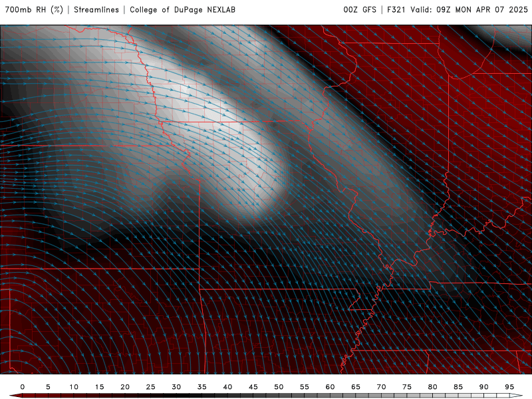
Task: Click the "85" label on the color scale
Action: pos(458,387)
